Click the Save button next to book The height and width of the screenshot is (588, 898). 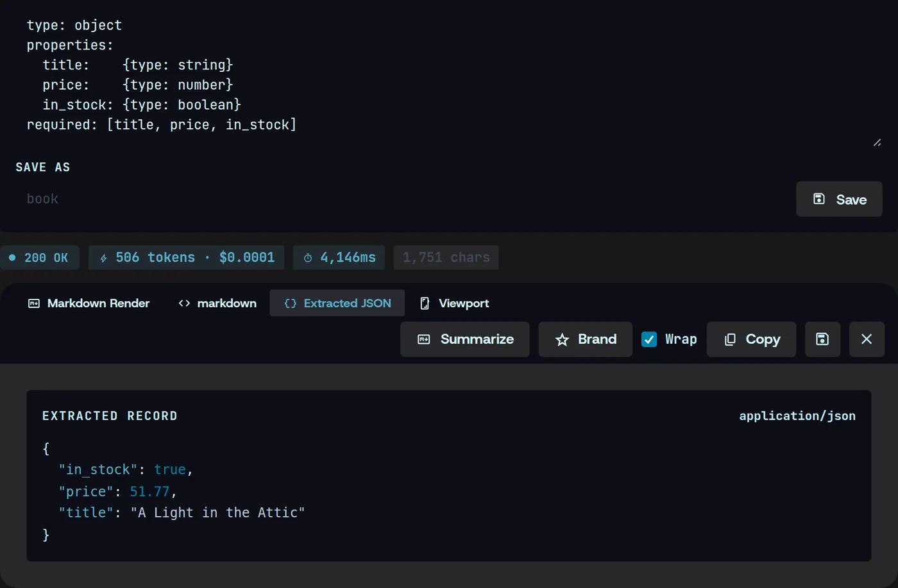839,199
